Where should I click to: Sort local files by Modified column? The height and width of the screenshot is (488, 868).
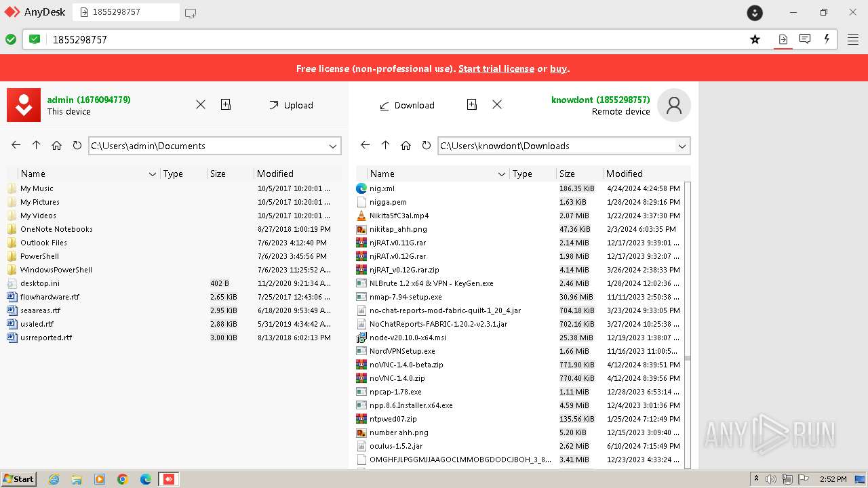[275, 174]
